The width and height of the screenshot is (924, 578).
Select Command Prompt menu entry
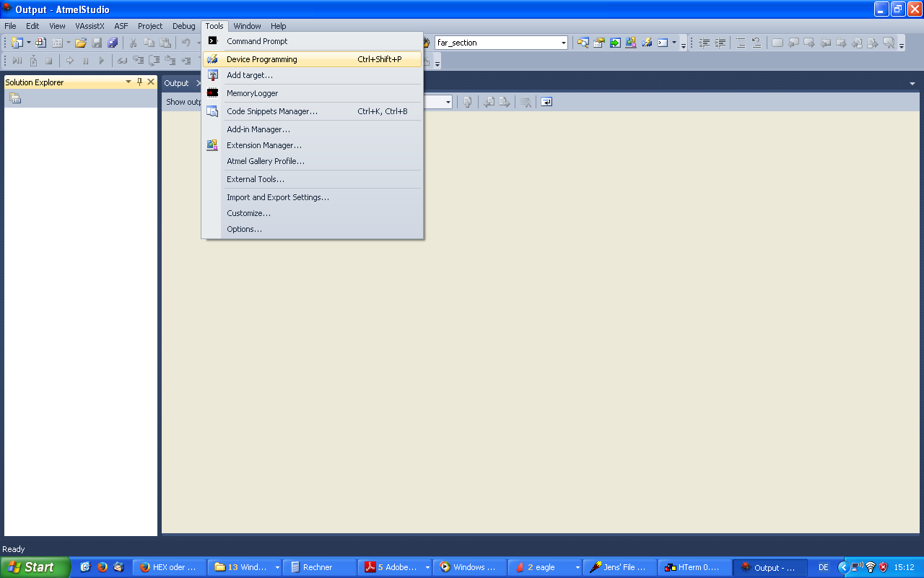point(313,41)
